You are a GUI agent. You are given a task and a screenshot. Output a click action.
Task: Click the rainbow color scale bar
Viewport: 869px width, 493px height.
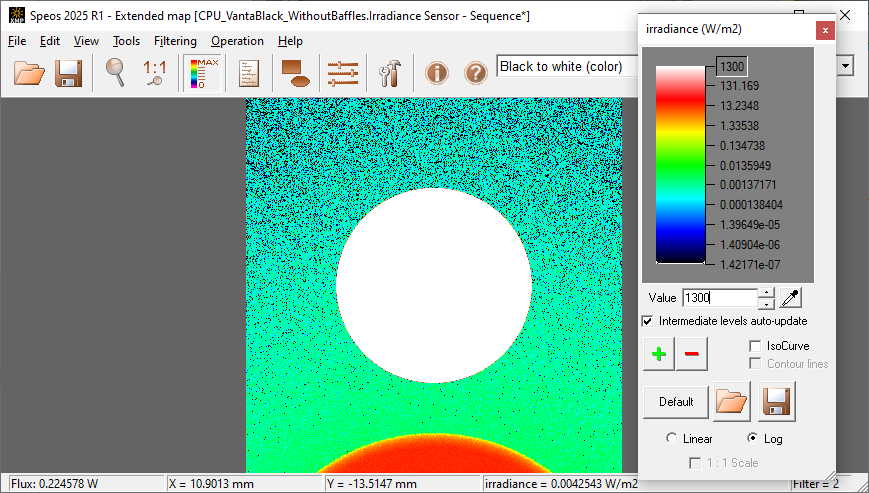[681, 165]
